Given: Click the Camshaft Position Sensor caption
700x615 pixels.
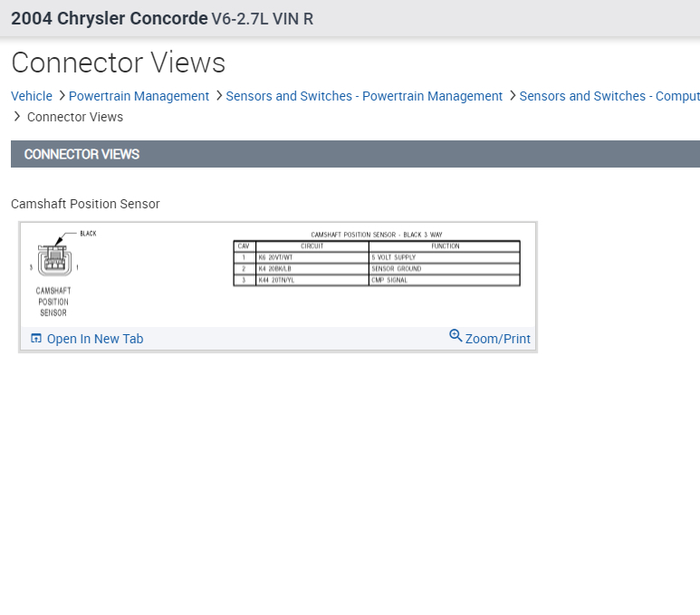Looking at the screenshot, I should 85,204.
